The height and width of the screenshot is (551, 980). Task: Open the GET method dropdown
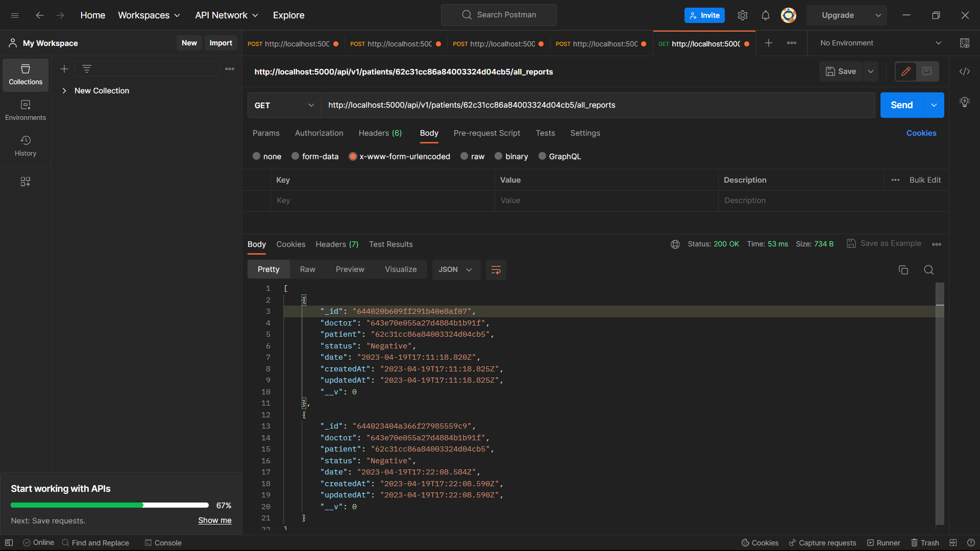point(284,105)
